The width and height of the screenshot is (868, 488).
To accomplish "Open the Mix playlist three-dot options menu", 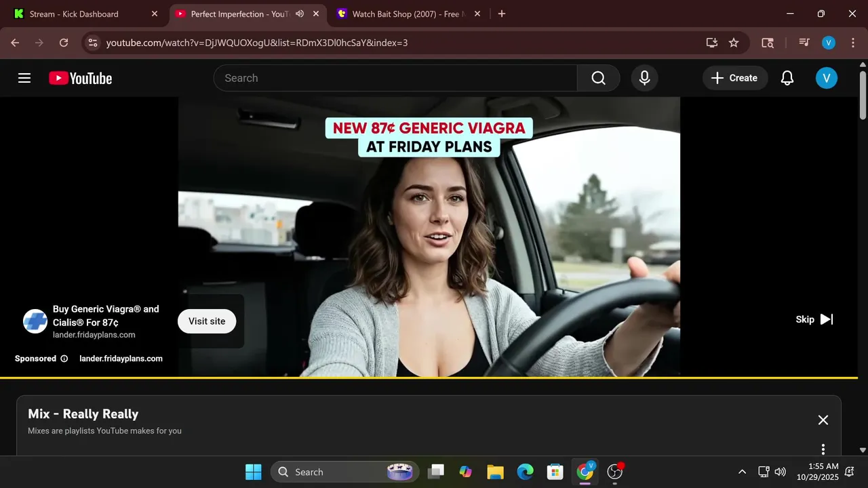I will coord(823,449).
